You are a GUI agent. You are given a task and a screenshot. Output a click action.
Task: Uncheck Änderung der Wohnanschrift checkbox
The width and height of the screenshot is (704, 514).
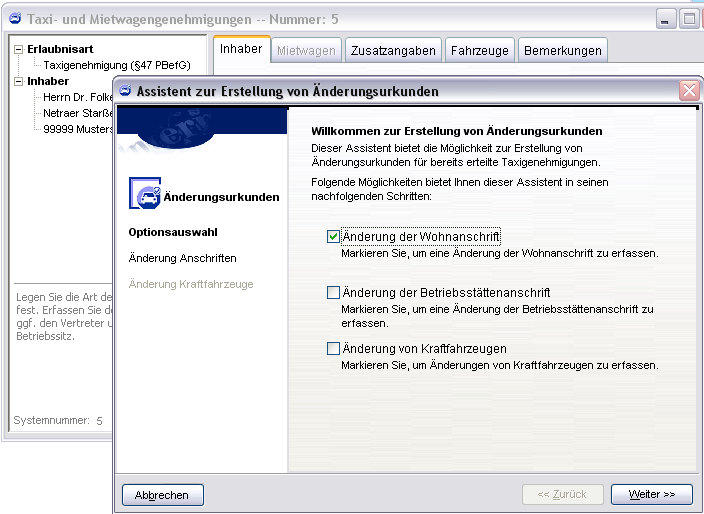334,237
